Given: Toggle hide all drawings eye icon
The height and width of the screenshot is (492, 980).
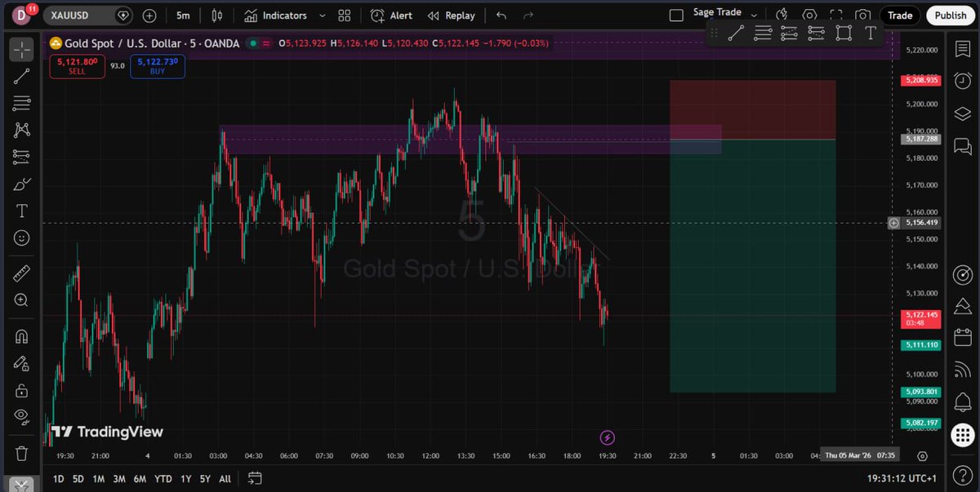Looking at the screenshot, I should pyautogui.click(x=22, y=417).
